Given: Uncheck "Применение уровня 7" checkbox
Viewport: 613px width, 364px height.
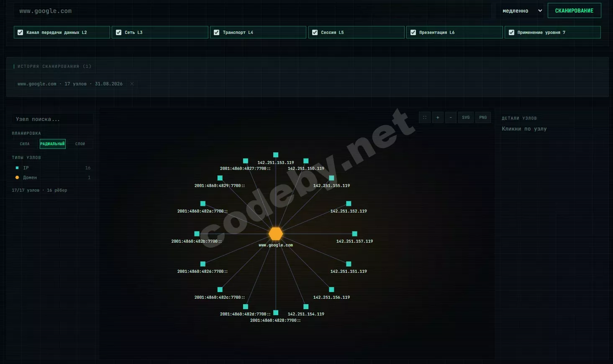Looking at the screenshot, I should click(x=511, y=32).
